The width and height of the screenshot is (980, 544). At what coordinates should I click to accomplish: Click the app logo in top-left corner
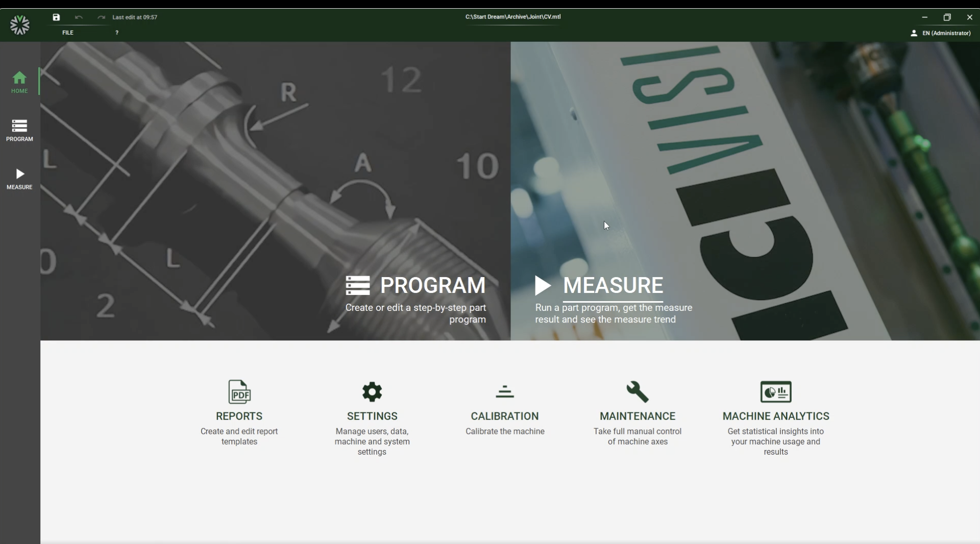tap(20, 25)
